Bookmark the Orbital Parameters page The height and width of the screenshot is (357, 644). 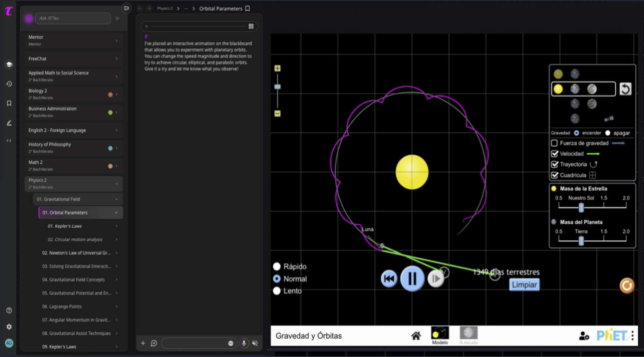pos(248,8)
